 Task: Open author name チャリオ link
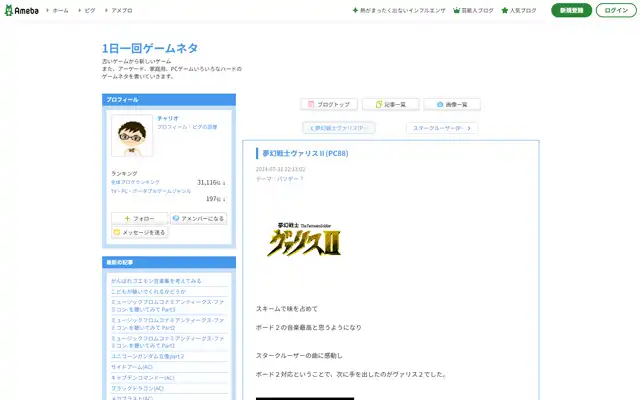tap(168, 118)
